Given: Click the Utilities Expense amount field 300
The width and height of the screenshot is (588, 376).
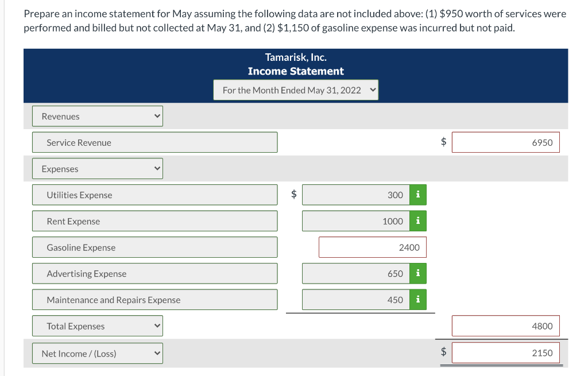Looking at the screenshot, I should [x=356, y=195].
